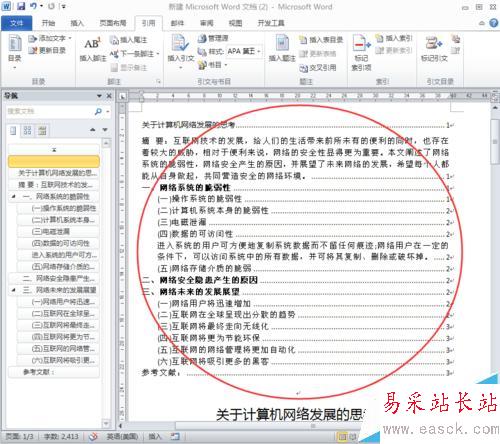Select '参考文献' heading in navigation pane
The height and width of the screenshot is (444, 500).
pyautogui.click(x=54, y=372)
